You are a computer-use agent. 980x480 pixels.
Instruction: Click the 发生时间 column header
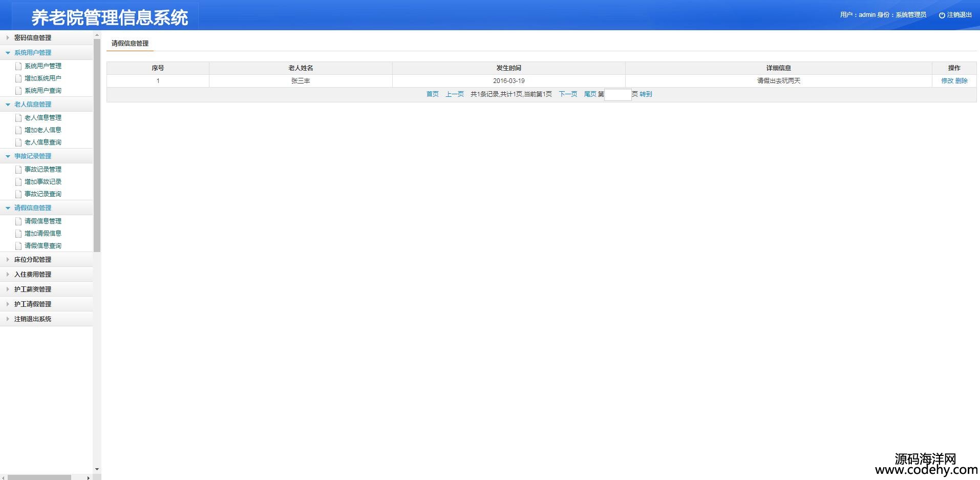click(508, 68)
